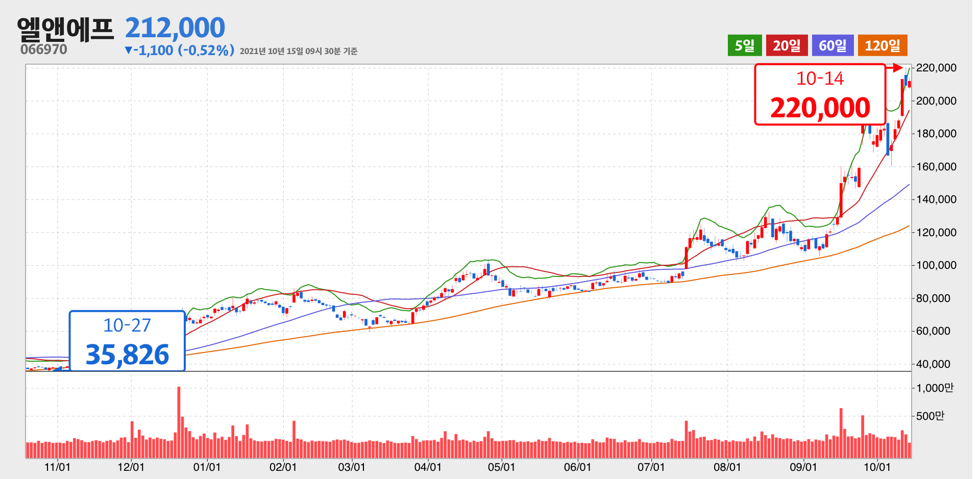Click the 01/01 date axis label
Image resolution: width=980 pixels, height=479 pixels.
click(x=207, y=467)
